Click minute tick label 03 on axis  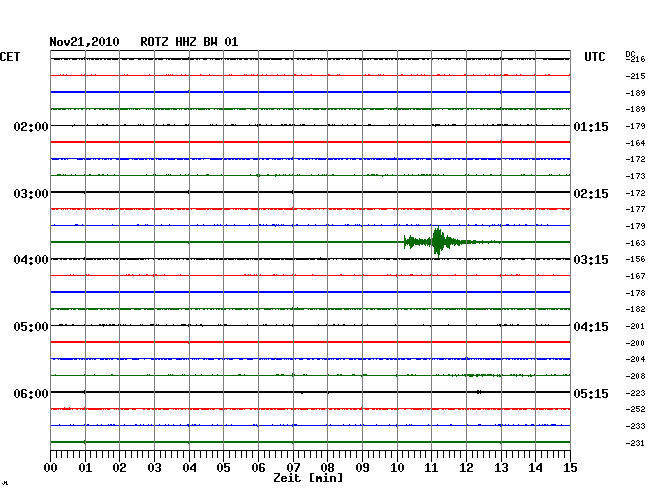click(154, 468)
